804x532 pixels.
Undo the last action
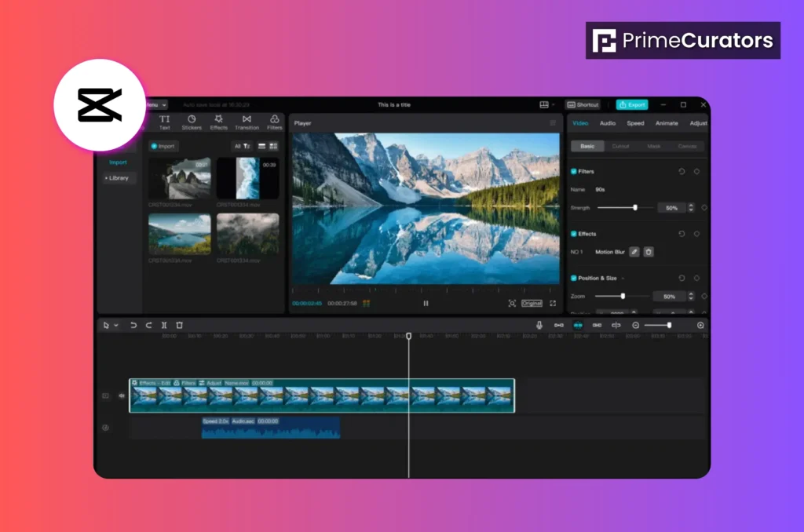pos(133,325)
